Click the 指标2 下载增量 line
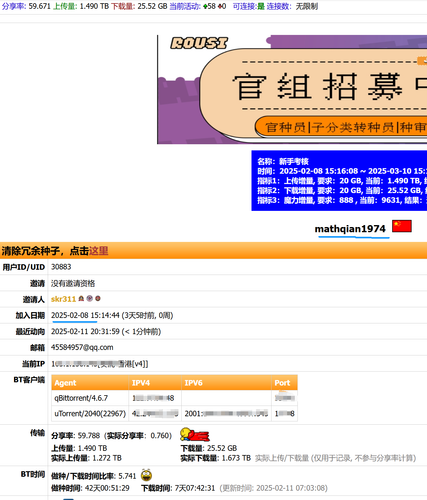Screen dimensions: 427x500 [342, 190]
